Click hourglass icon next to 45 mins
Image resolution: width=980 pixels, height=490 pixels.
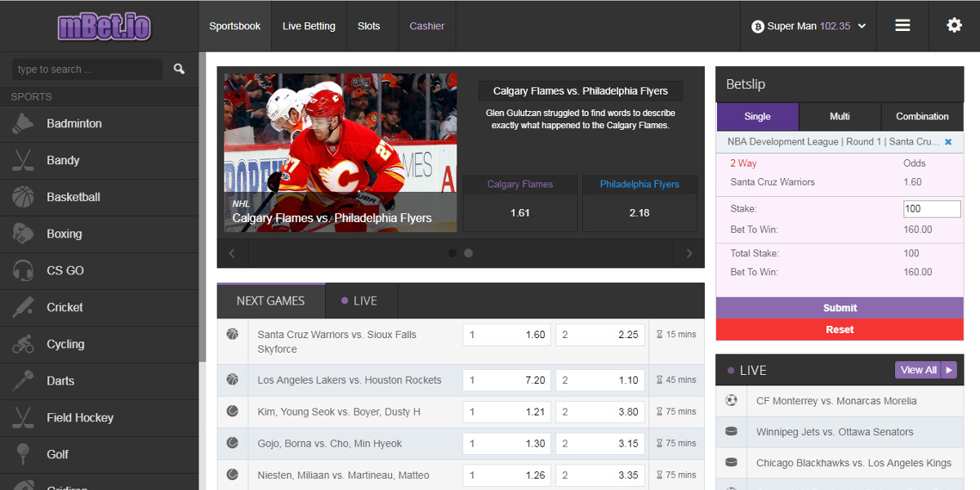pos(660,380)
